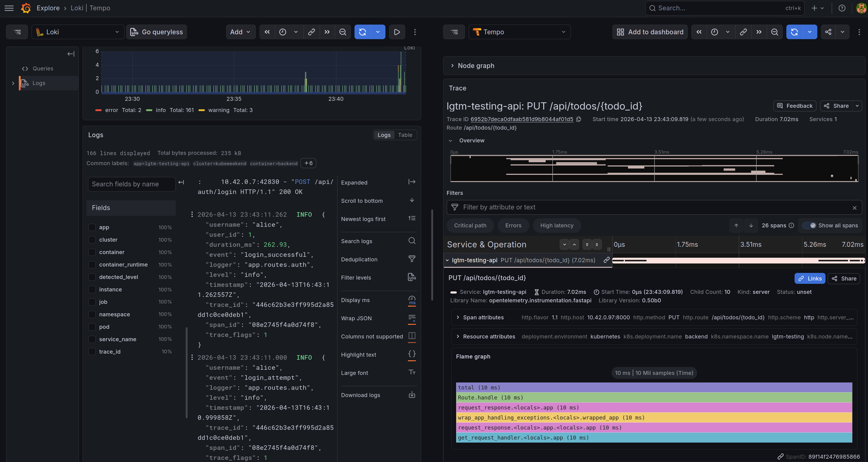Open the Tempo data source dropdown
Image resolution: width=868 pixels, height=462 pixels.
click(519, 32)
